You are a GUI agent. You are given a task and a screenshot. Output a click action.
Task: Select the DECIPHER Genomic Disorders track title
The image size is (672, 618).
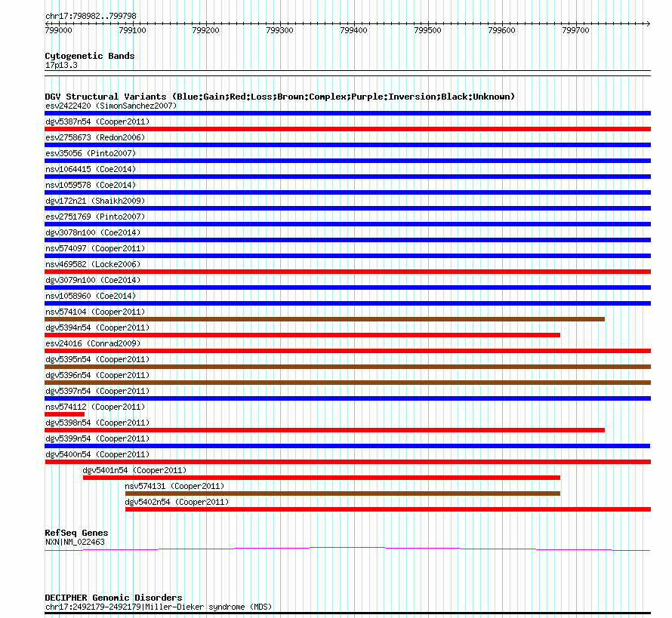(113, 598)
